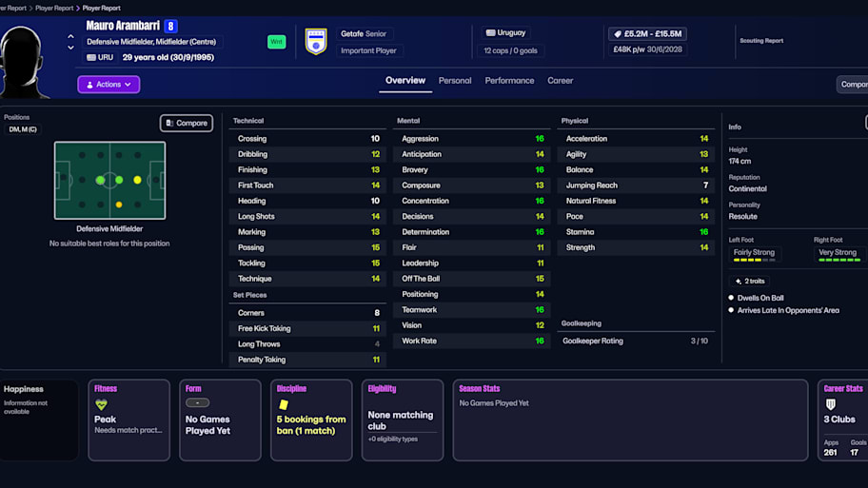The width and height of the screenshot is (868, 488).
Task: Click the Goalkeeper Rating row
Action: [636, 341]
